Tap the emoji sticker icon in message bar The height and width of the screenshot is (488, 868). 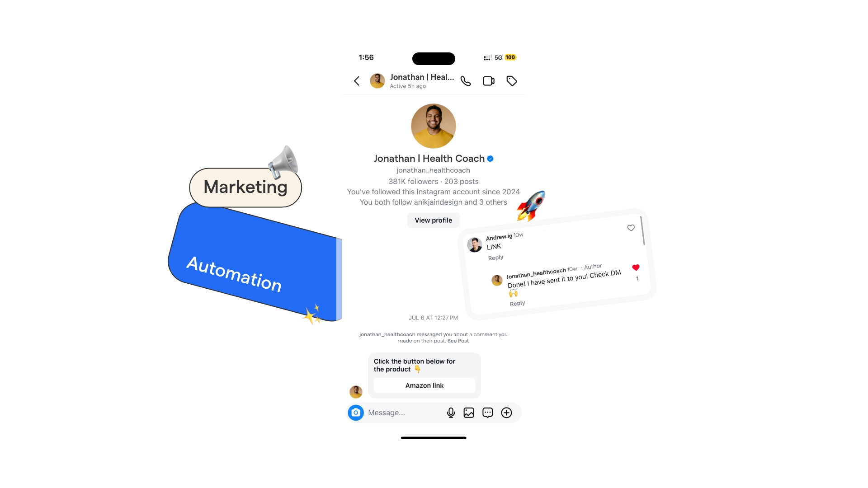(488, 413)
